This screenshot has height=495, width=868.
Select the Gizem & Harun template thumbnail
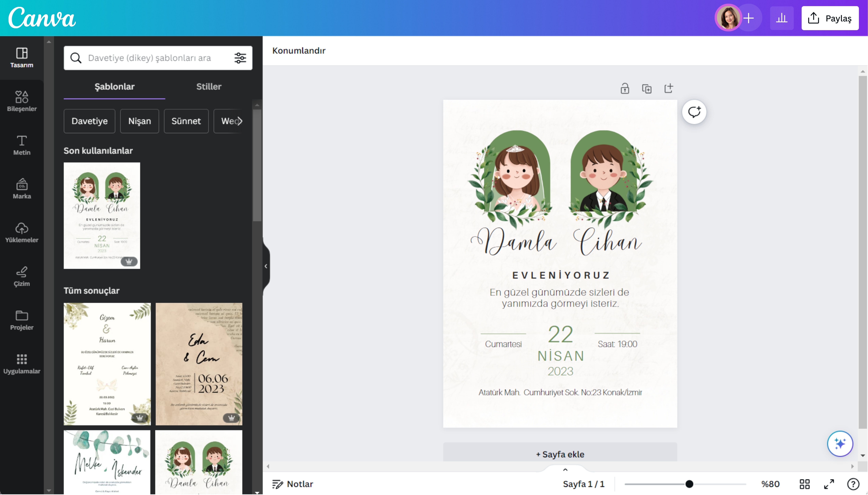[107, 363]
